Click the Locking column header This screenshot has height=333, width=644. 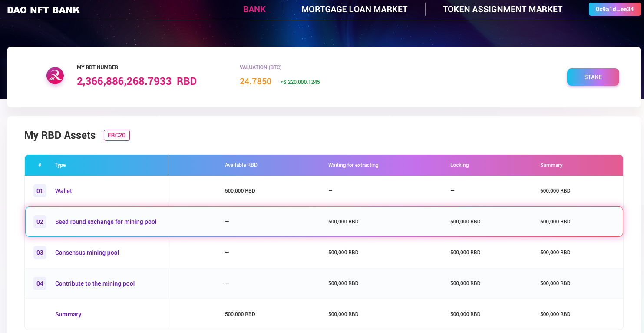pyautogui.click(x=459, y=165)
